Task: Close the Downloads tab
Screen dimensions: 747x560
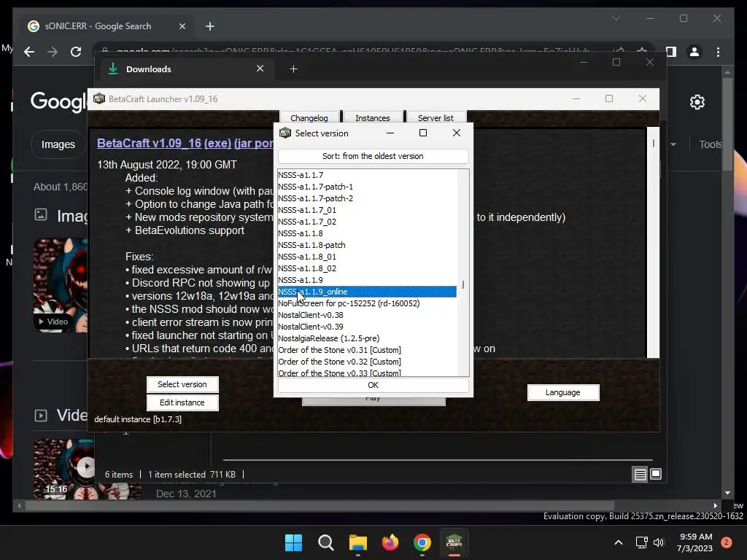Action: 260,69
